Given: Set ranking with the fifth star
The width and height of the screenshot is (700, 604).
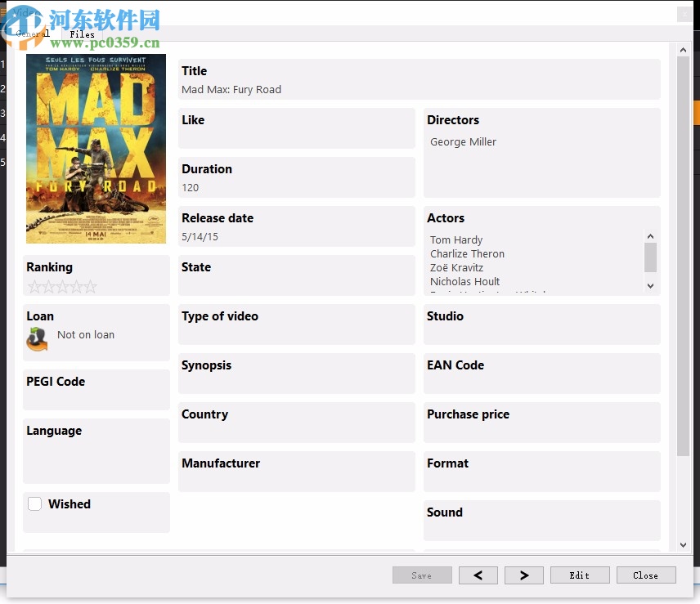Looking at the screenshot, I should click(x=90, y=286).
